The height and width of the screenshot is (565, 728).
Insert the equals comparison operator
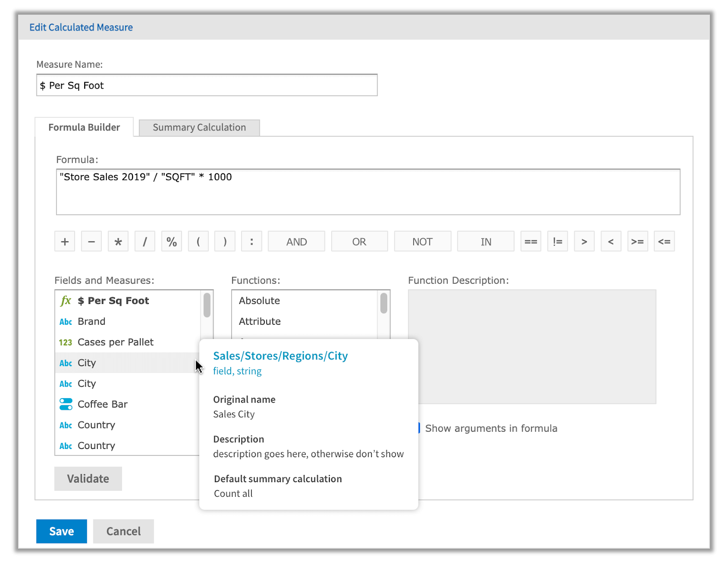point(531,242)
